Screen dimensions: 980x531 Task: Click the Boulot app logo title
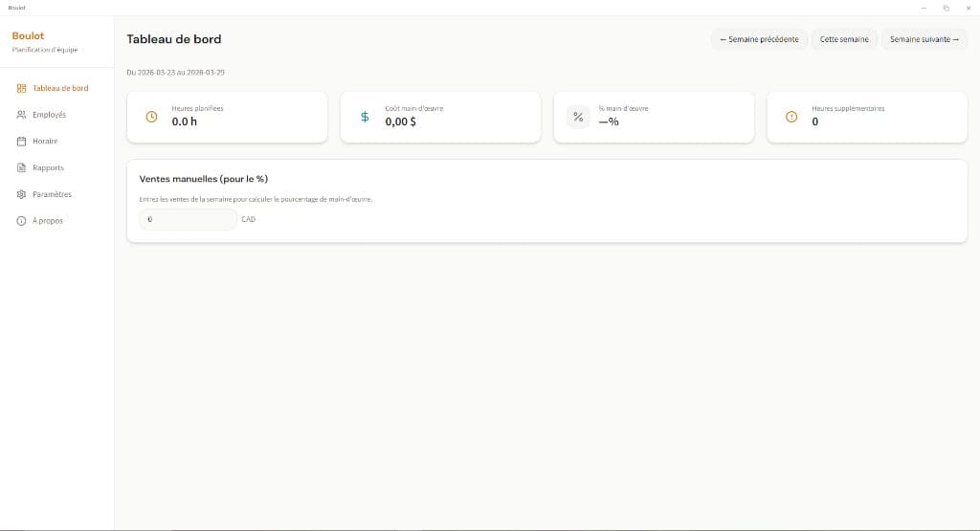(x=28, y=35)
